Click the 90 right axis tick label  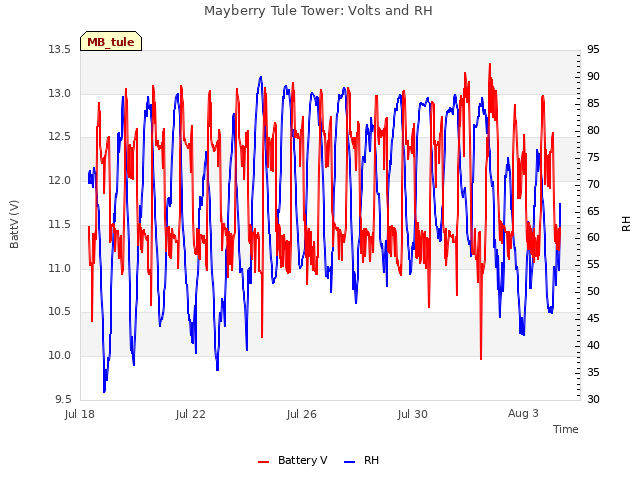coord(593,77)
